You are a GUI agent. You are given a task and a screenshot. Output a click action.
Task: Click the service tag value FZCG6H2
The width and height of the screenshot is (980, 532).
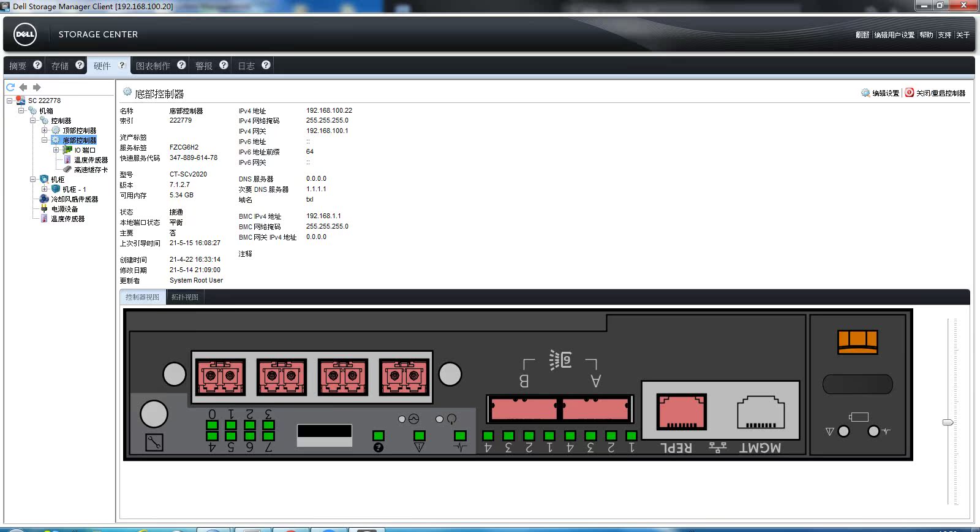[x=184, y=147]
